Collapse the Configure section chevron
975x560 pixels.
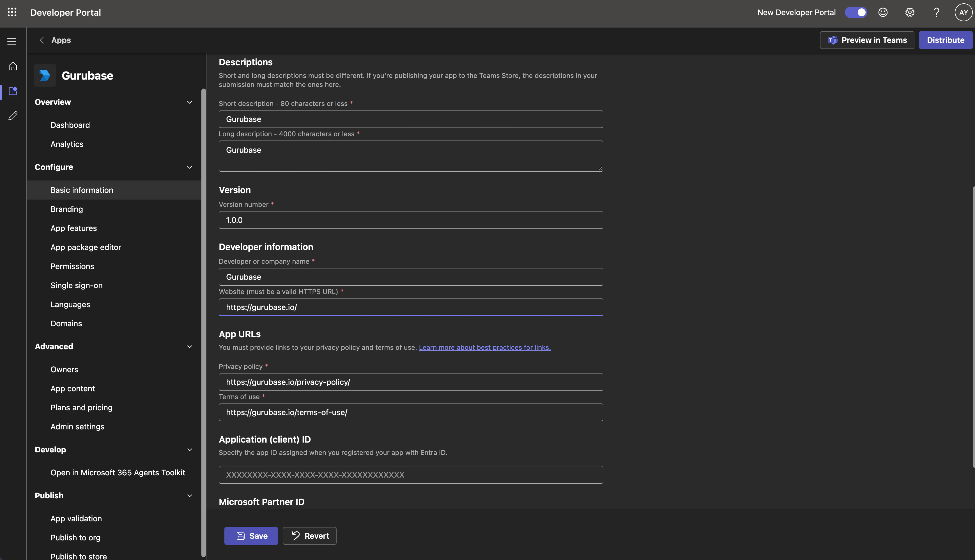pos(189,167)
